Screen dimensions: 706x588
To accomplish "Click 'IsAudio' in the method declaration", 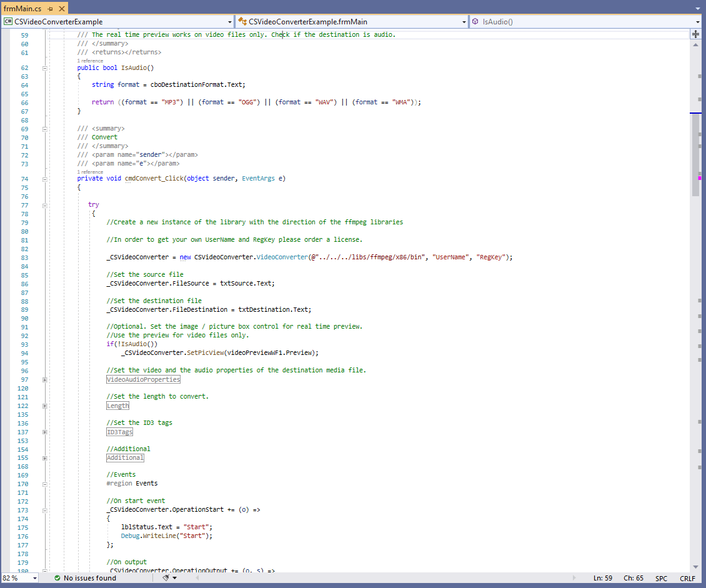I will 134,67.
